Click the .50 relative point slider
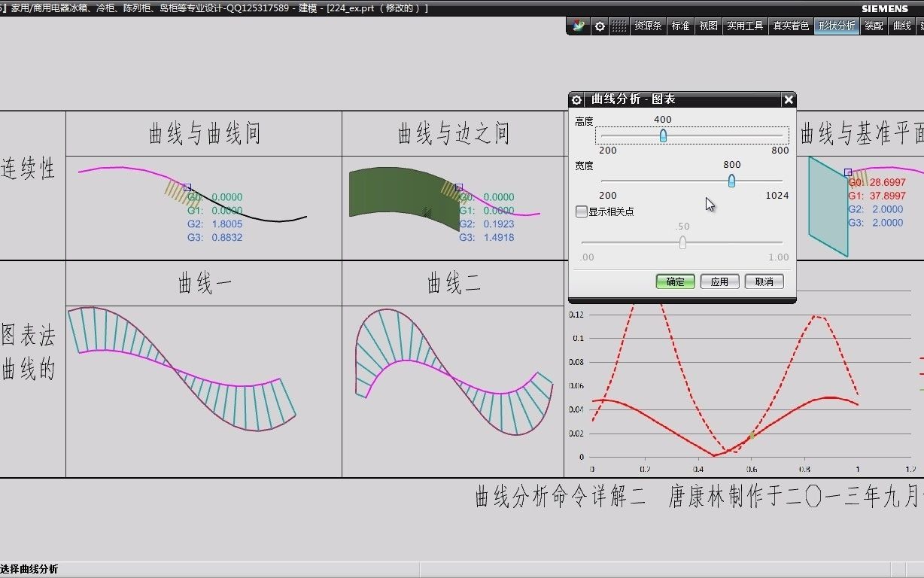The height and width of the screenshot is (578, 924). click(682, 242)
